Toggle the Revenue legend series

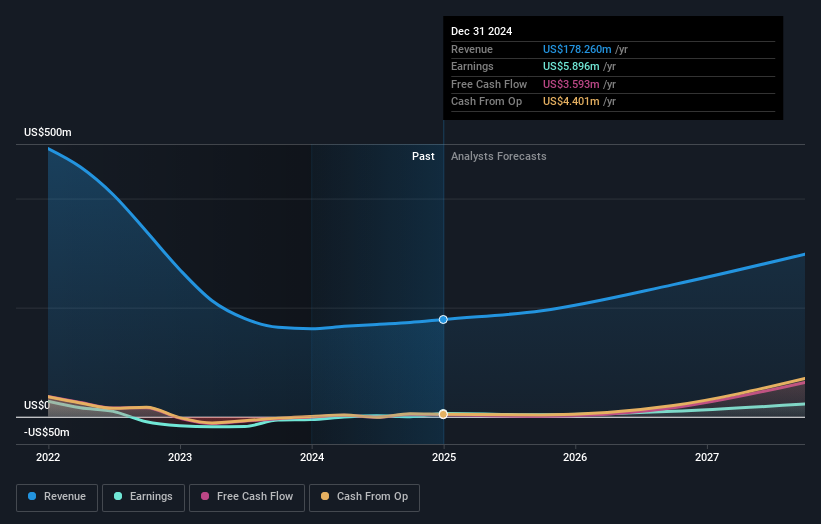[x=57, y=497]
